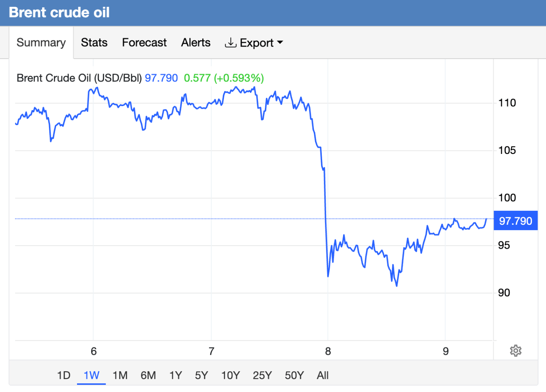The height and width of the screenshot is (392, 546).
Task: Show All available price history
Action: 323,375
